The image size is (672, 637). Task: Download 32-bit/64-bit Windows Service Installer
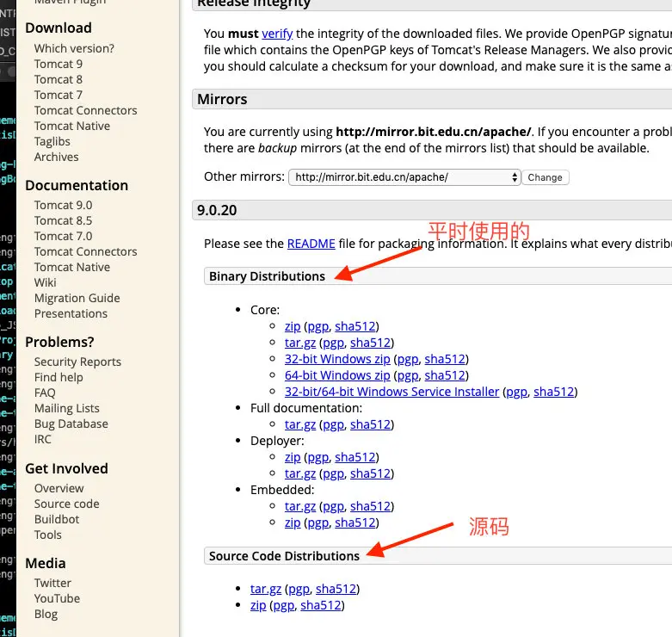click(x=391, y=392)
